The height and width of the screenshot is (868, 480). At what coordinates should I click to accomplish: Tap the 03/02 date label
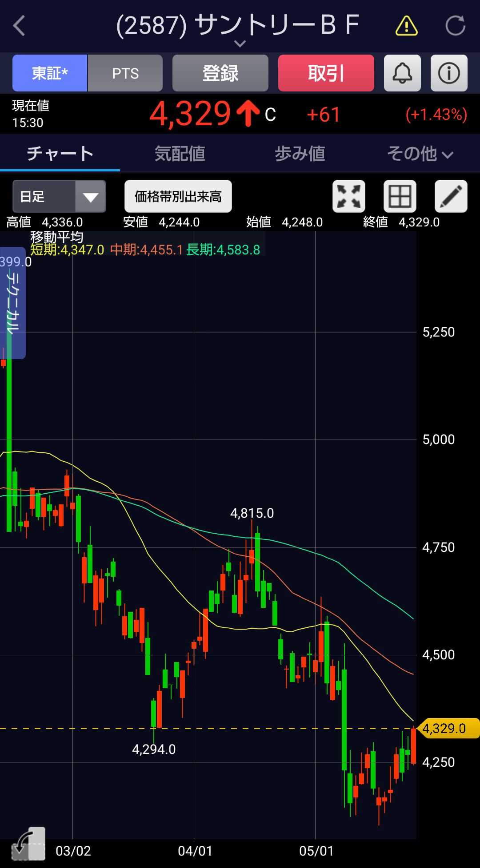pos(73,851)
